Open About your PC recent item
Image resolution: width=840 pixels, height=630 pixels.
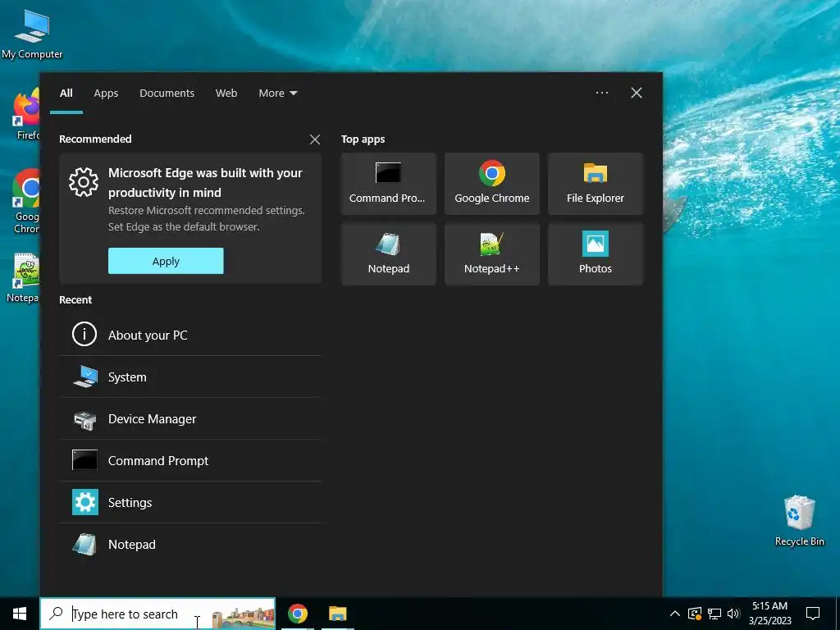pos(190,335)
